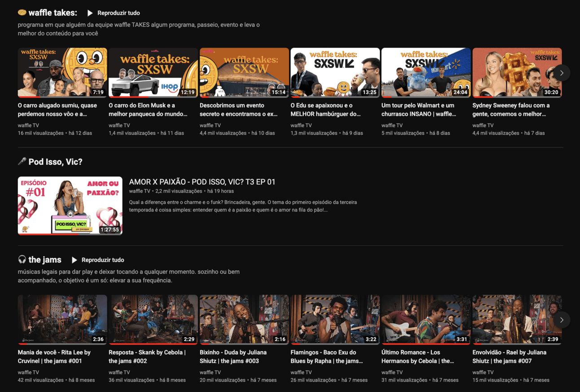Open thumbnail of 2:29 jams #002 video

(153, 320)
